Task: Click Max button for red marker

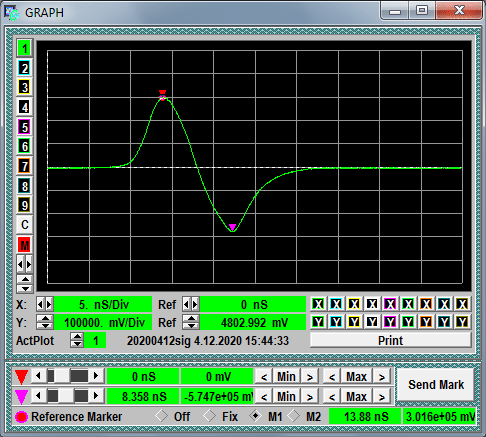Action: [x=356, y=377]
